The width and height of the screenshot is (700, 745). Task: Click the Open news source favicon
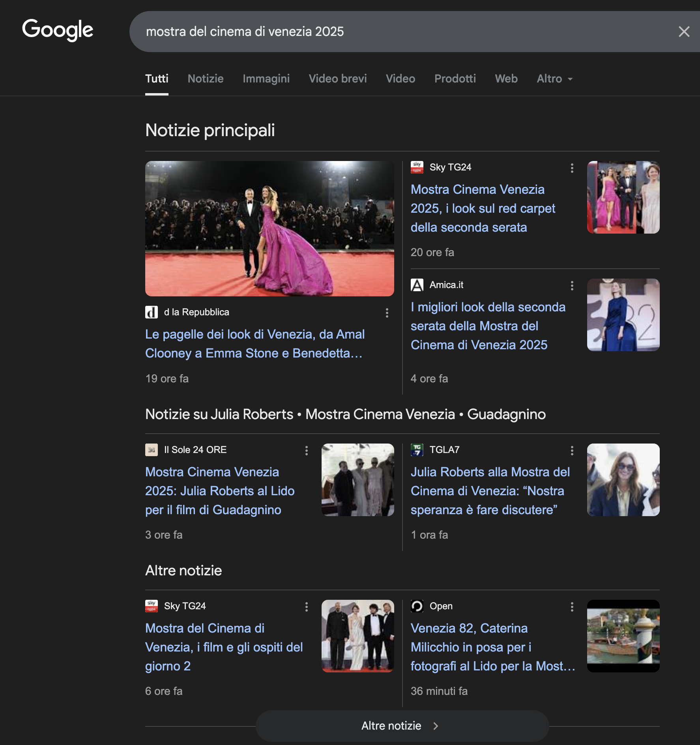(417, 606)
